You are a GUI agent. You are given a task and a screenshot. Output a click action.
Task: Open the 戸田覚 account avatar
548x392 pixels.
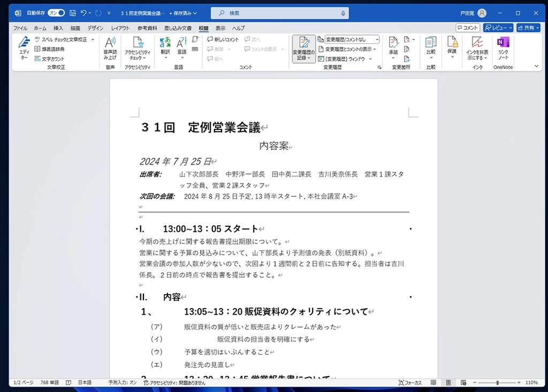(x=482, y=13)
